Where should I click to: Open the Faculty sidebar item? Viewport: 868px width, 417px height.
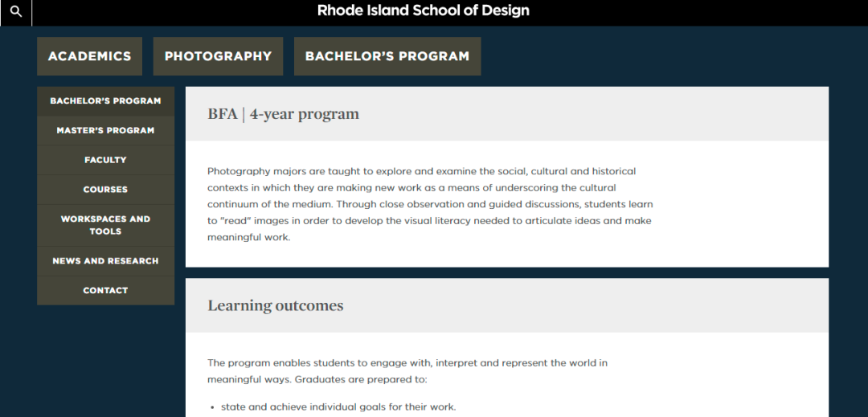pos(106,160)
